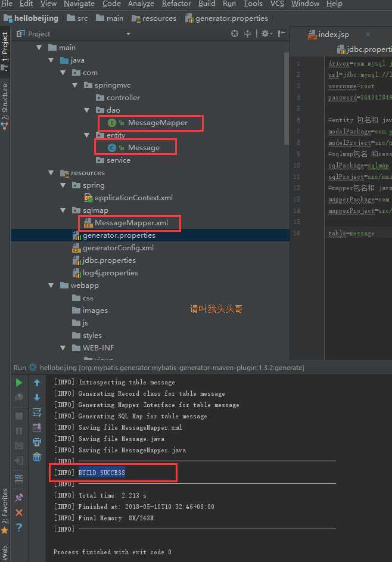Clear console with the trash icon
The height and width of the screenshot is (562, 392).
(37, 457)
